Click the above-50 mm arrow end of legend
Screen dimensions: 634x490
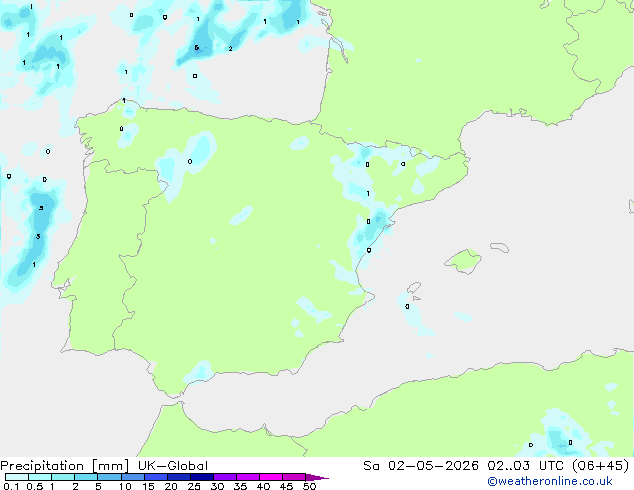click(x=317, y=477)
